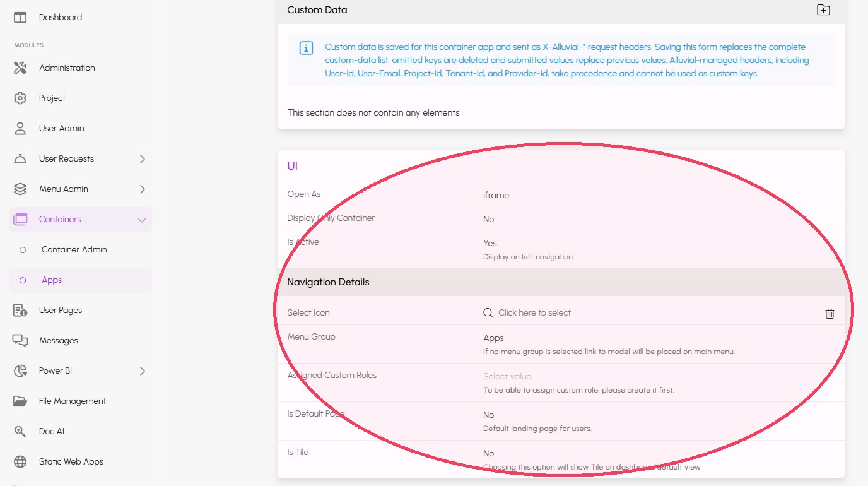
Task: Open the User Pages menu item
Action: click(x=80, y=310)
